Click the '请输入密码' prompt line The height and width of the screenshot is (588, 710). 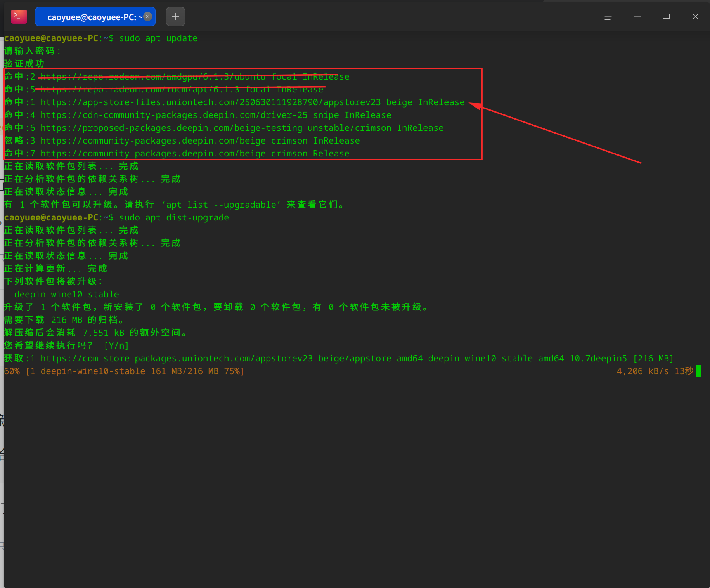33,51
